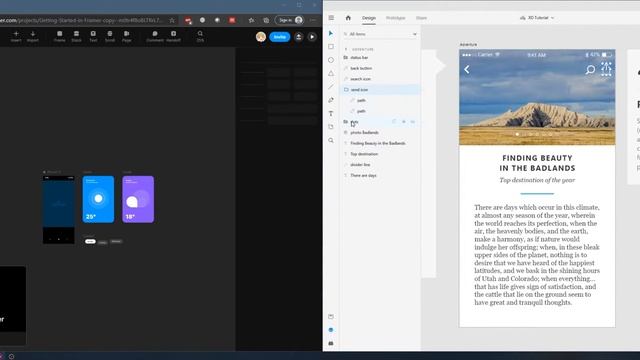Click the Home icon in Adobe XD
This screenshot has height=360, width=640.
(x=348, y=18)
